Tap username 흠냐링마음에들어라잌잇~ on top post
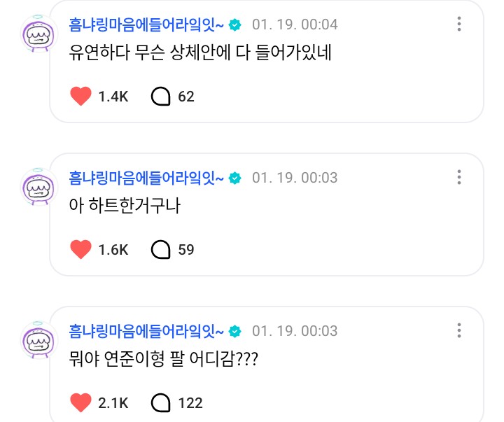 tap(146, 24)
